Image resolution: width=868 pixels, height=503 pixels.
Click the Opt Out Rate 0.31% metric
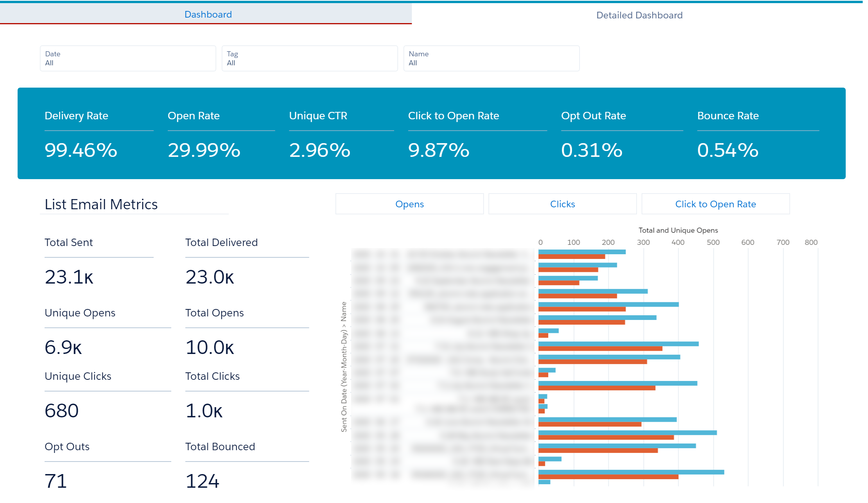[592, 150]
